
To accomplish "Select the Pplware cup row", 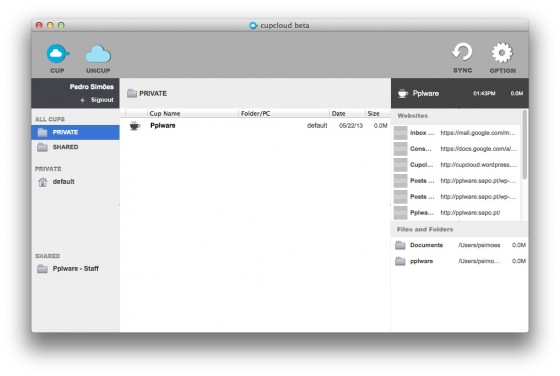I will tap(255, 126).
